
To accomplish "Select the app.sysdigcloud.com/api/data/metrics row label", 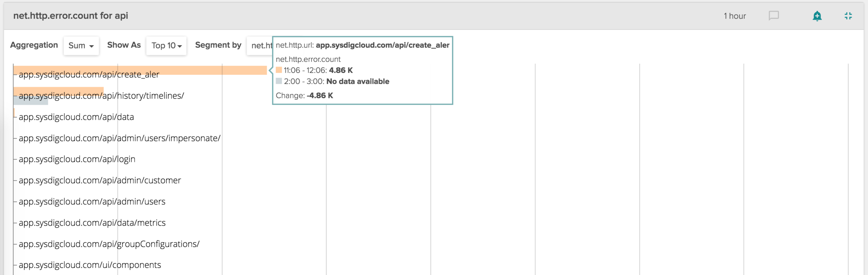I will (x=92, y=223).
